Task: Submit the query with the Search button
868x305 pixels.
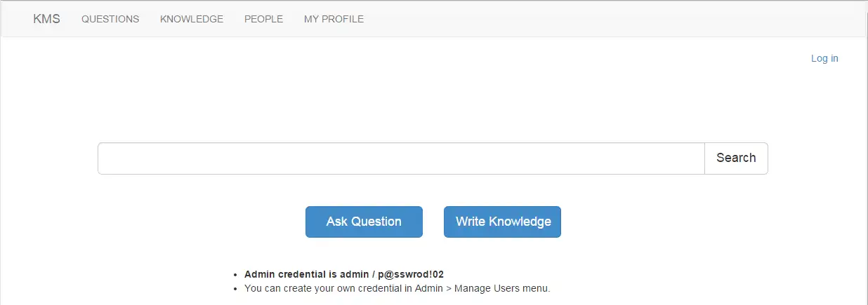Action: click(736, 158)
